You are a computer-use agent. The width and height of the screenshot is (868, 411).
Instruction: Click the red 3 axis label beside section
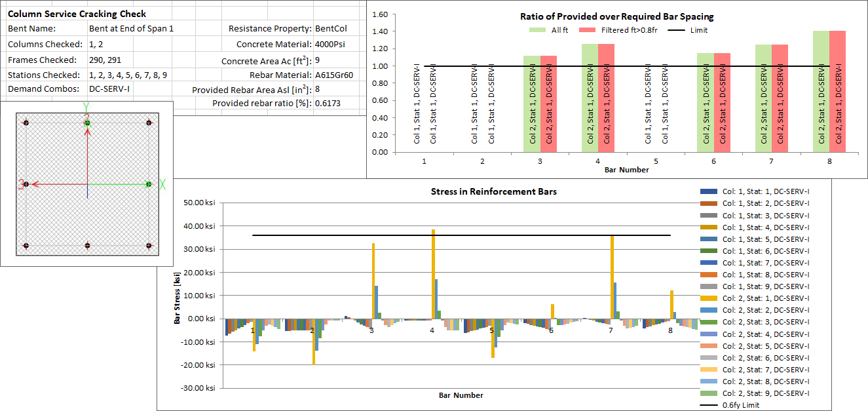click(21, 184)
